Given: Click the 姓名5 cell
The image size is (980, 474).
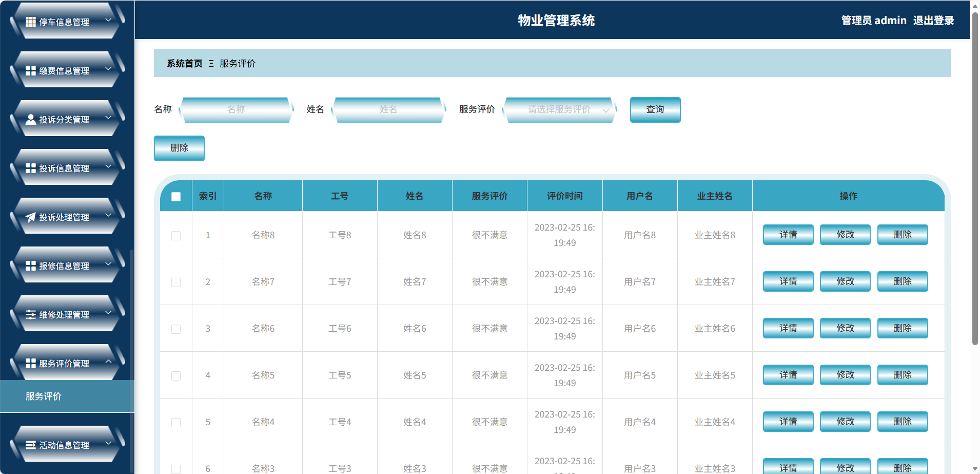Looking at the screenshot, I should click(x=415, y=375).
